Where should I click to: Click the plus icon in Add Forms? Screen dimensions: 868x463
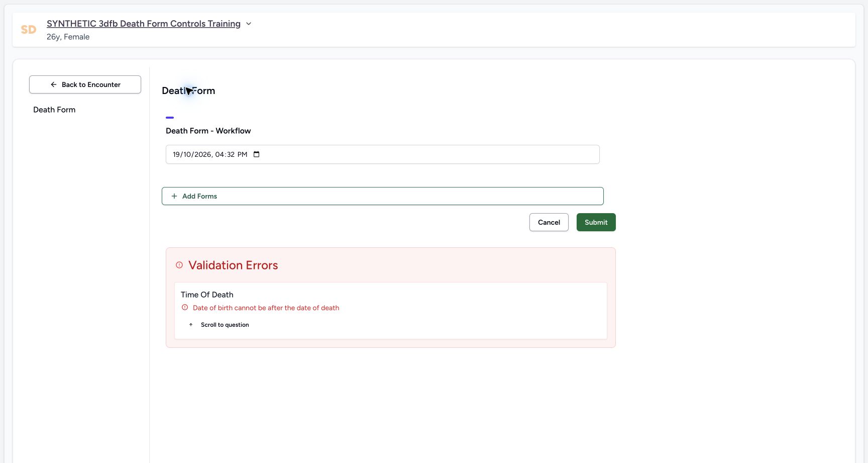click(x=174, y=196)
